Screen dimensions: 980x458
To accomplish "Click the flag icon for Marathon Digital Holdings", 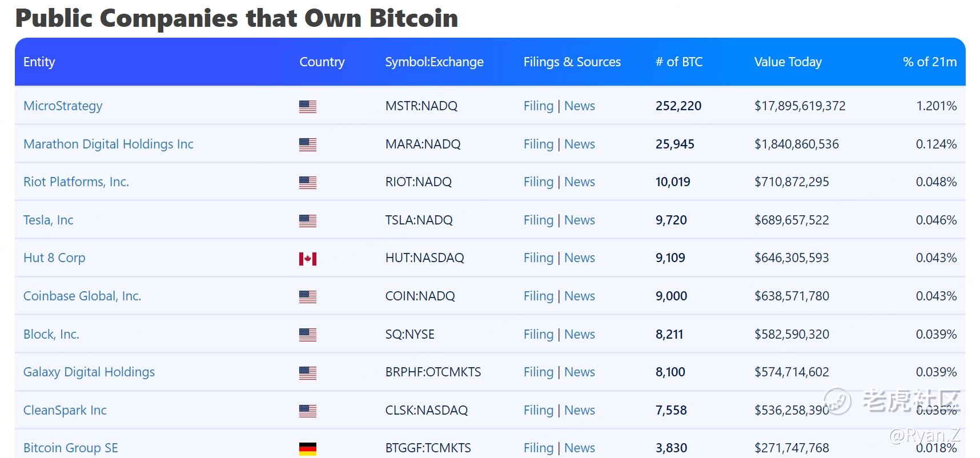I will coord(308,144).
